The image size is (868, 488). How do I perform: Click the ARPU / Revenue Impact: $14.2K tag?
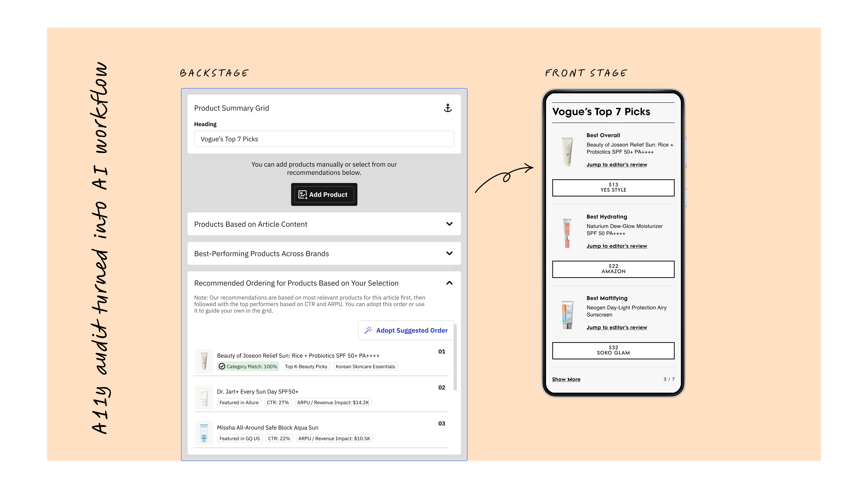[x=333, y=402]
